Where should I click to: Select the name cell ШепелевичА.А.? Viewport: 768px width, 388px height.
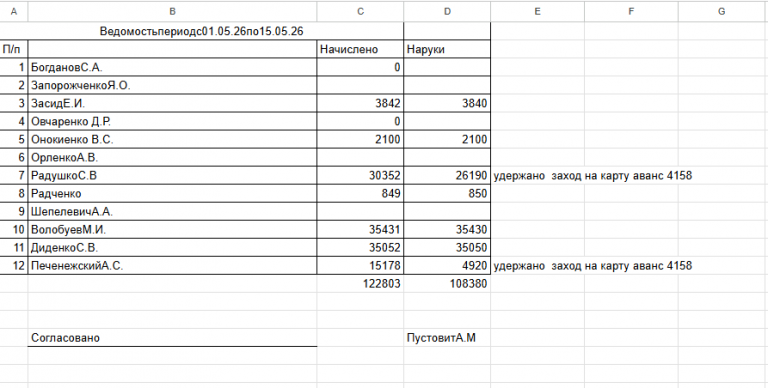(172, 212)
